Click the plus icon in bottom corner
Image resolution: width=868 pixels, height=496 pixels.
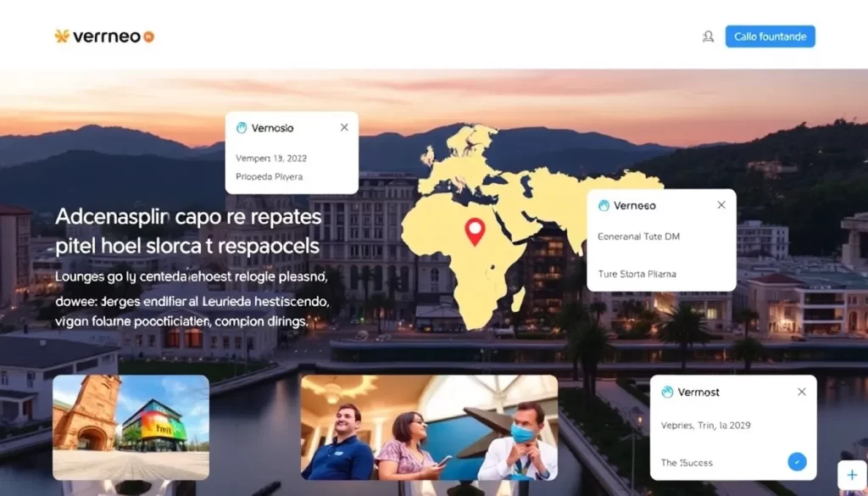tap(852, 475)
